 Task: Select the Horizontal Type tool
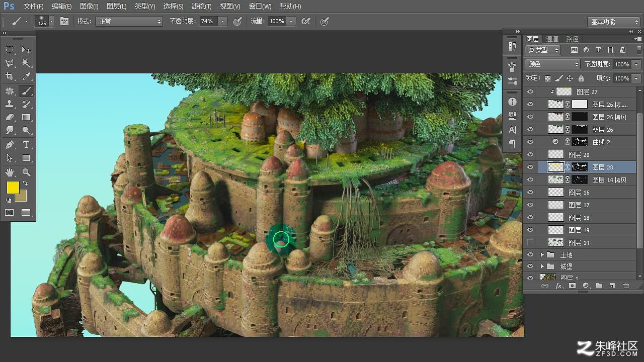tap(26, 145)
